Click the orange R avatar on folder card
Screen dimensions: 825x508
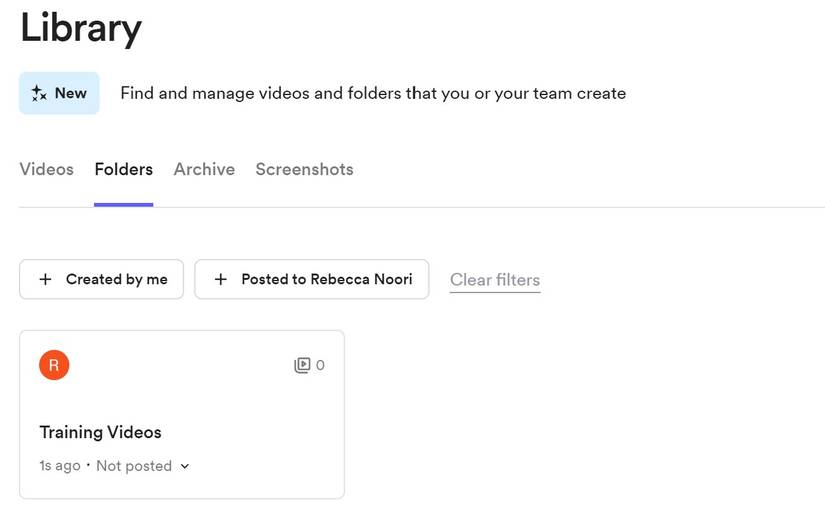(54, 365)
